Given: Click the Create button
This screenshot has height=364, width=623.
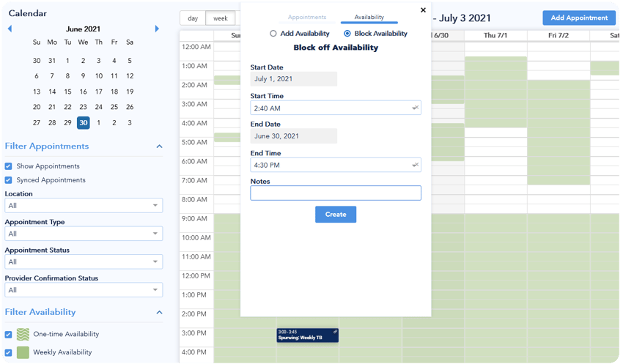Looking at the screenshot, I should click(336, 215).
